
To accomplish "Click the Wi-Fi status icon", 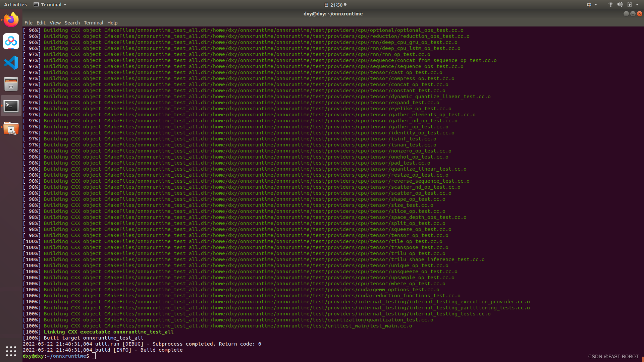I will [610, 4].
